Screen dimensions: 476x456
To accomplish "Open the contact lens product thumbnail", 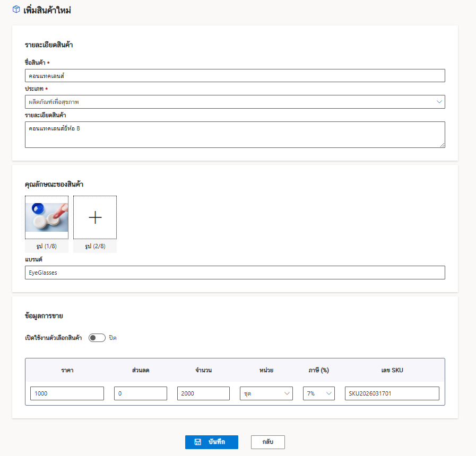I will pos(47,217).
